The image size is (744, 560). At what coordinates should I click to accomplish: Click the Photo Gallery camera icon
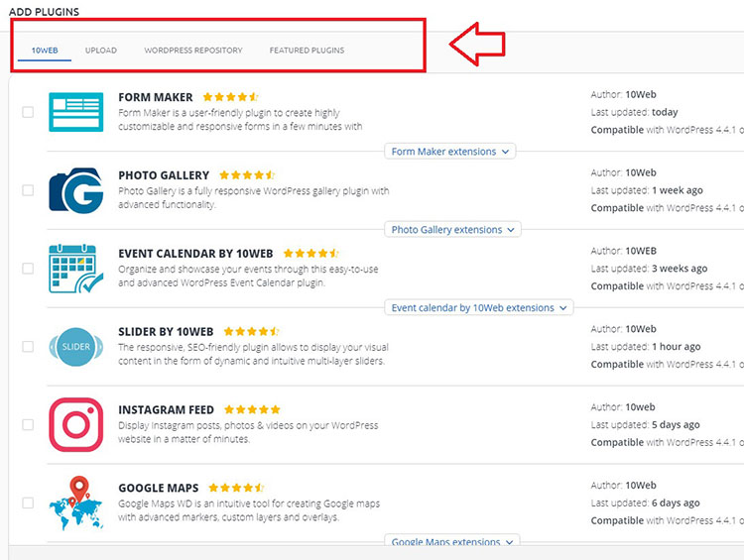[75, 189]
